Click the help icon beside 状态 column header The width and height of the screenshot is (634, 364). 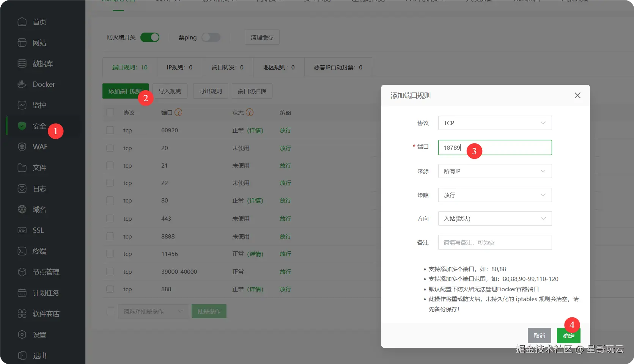[x=250, y=113]
